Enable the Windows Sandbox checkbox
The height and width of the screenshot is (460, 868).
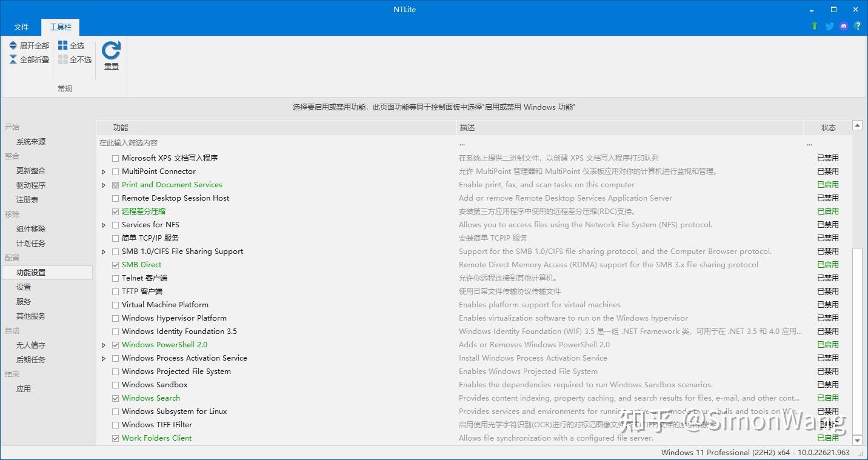pos(115,384)
